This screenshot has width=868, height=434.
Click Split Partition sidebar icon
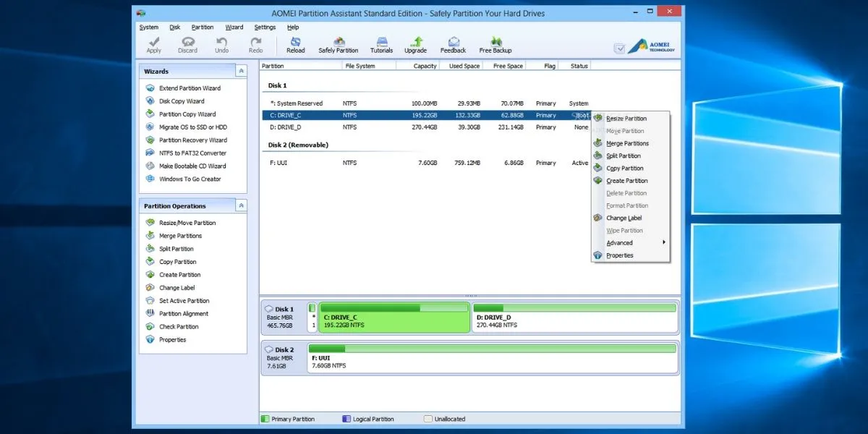(x=150, y=249)
